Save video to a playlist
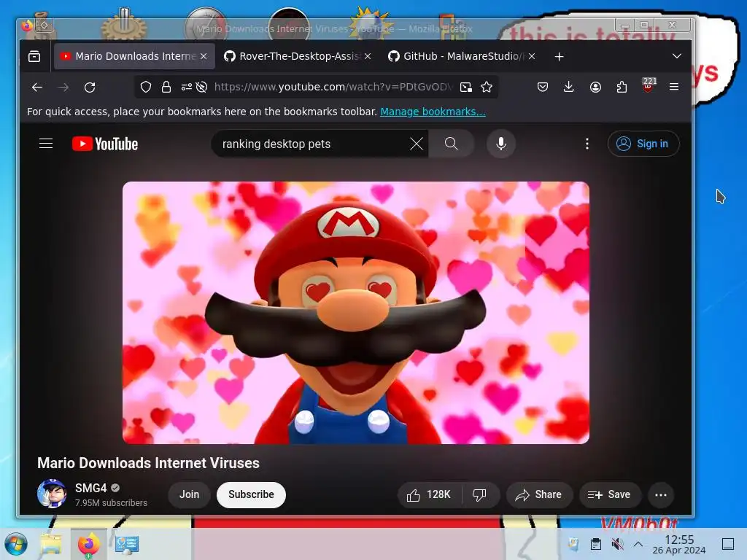The height and width of the screenshot is (560, 747). 609,495
